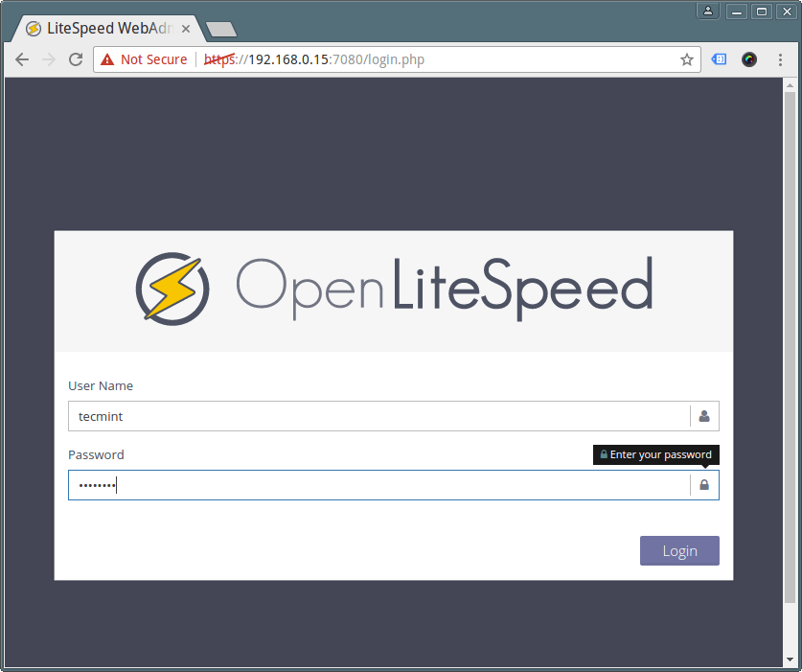Click the forward navigation arrow
Viewport: 802px width, 672px height.
(49, 59)
